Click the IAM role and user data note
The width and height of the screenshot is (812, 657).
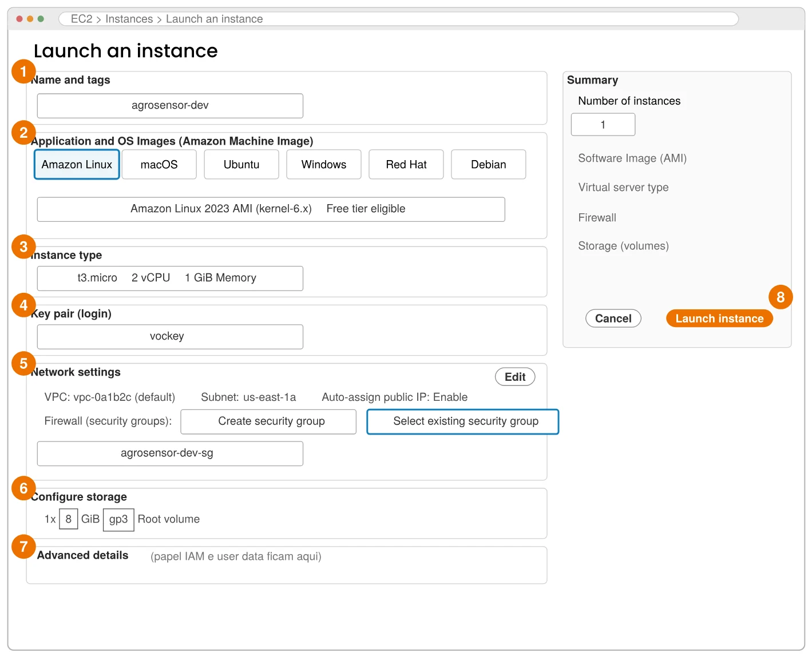click(236, 556)
